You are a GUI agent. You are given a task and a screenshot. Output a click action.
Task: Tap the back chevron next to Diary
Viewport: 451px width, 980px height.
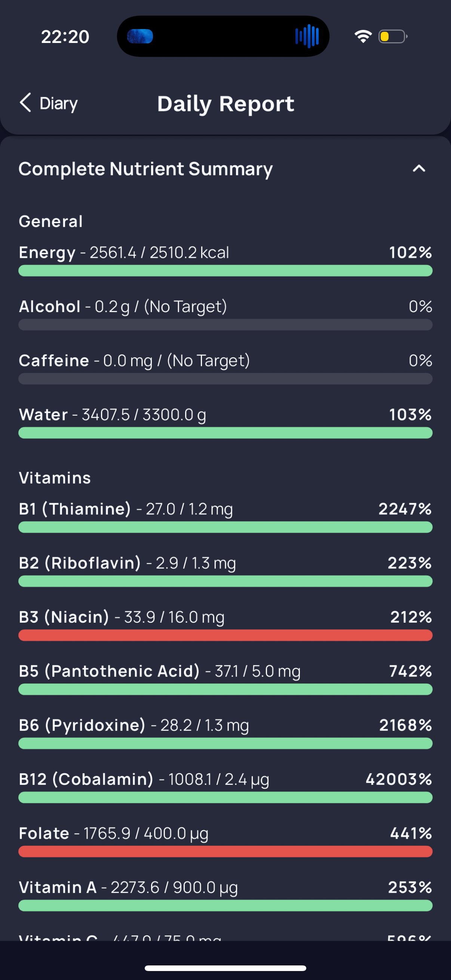(x=25, y=103)
